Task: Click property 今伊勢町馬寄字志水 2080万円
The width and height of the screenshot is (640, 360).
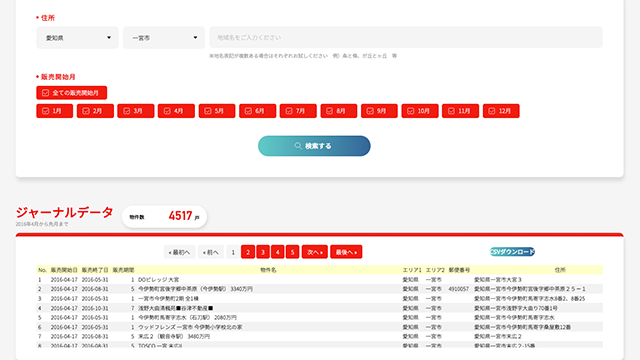Action: pyautogui.click(x=187, y=318)
